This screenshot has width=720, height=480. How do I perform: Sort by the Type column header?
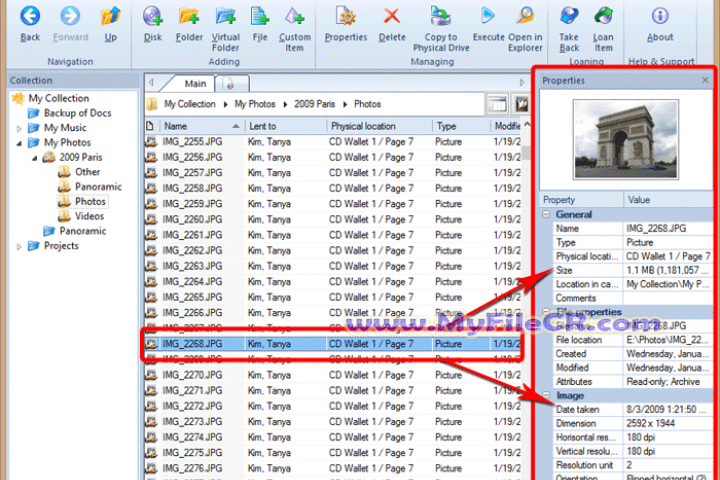(x=461, y=126)
